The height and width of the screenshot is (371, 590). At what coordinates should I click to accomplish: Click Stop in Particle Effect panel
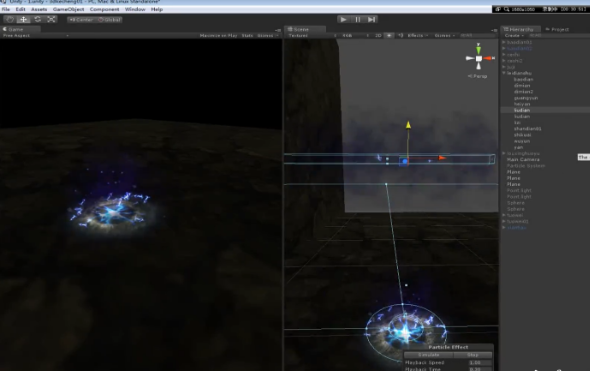tap(473, 355)
